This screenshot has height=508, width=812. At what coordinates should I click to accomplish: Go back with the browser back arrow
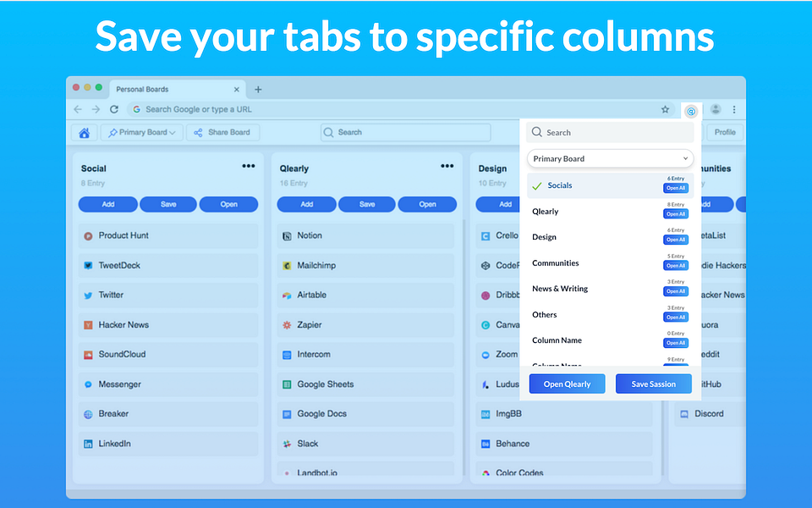pos(78,109)
